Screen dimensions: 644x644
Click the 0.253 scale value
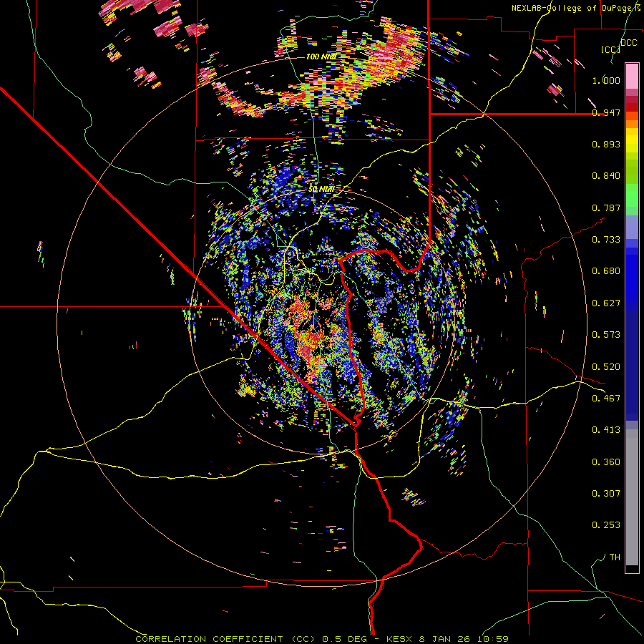click(x=606, y=525)
